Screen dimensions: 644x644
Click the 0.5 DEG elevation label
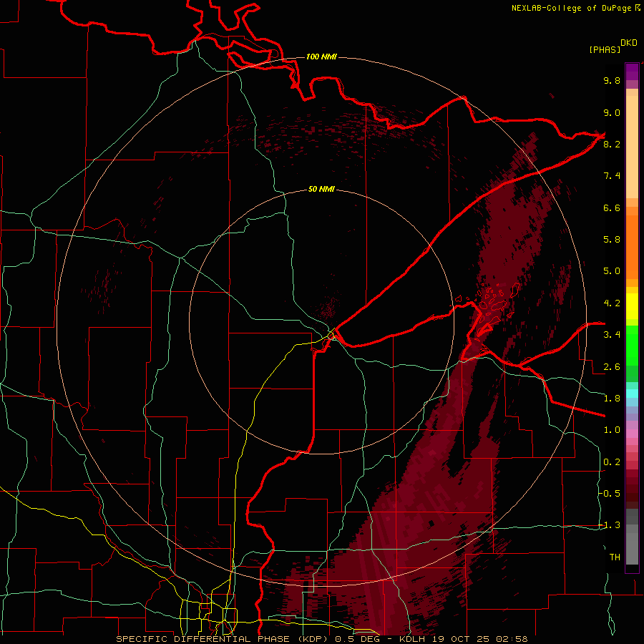[x=357, y=639]
